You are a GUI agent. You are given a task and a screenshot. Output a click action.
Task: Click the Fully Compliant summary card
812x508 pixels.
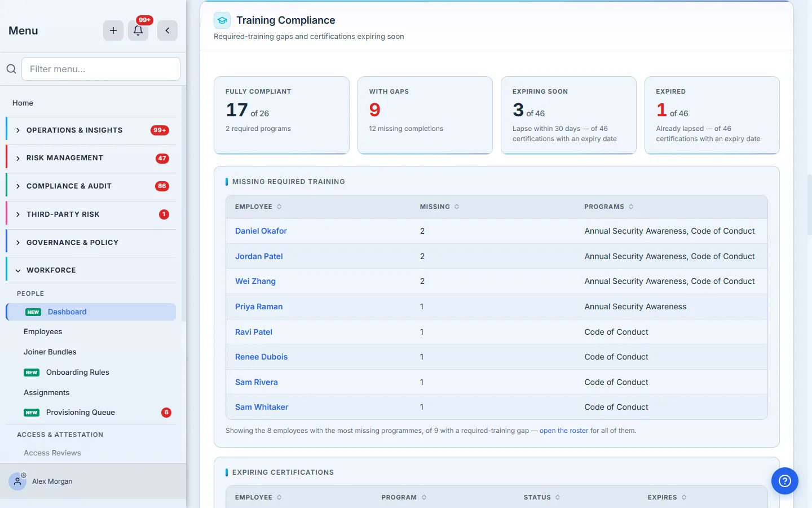[x=281, y=115]
